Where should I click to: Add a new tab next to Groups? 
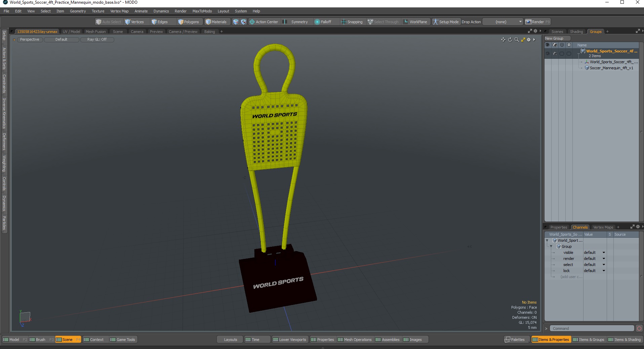(x=607, y=32)
